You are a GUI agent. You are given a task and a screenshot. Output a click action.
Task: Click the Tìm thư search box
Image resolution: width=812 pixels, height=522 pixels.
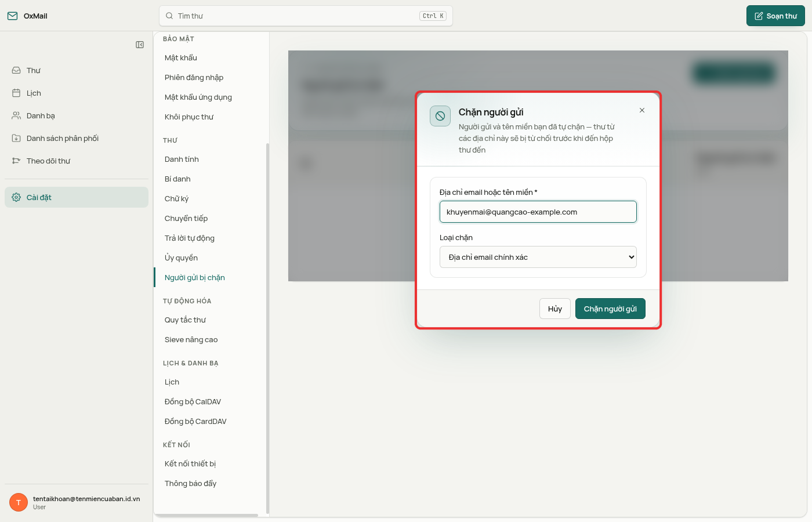pos(306,16)
